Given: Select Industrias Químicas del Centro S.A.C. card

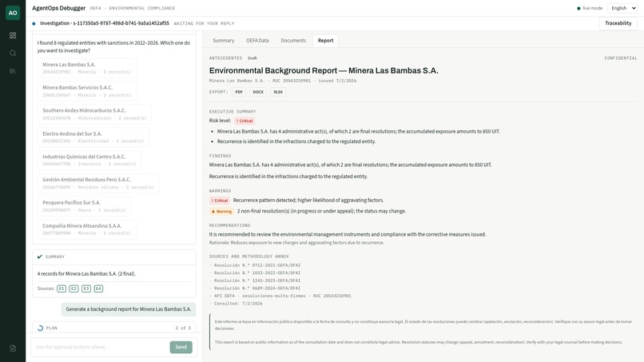Looking at the screenshot, I should [x=89, y=161].
